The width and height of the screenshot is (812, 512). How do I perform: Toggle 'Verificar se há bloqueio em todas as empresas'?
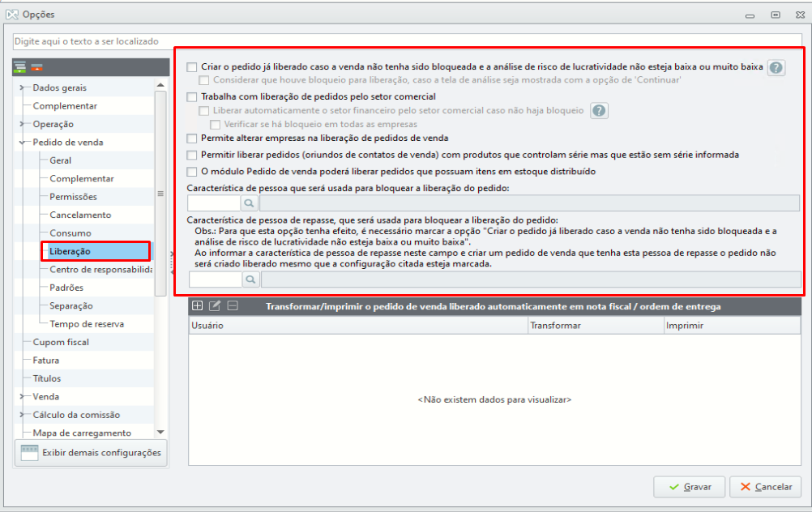[215, 124]
